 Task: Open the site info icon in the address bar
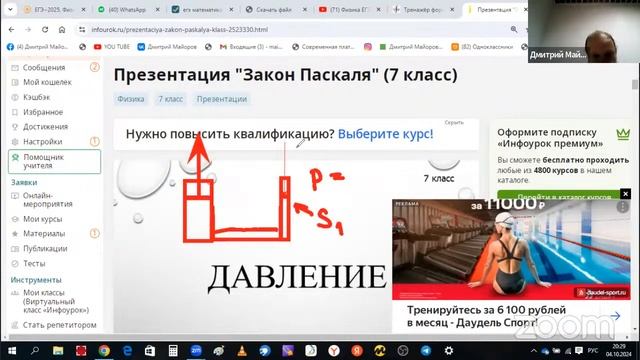pyautogui.click(x=82, y=29)
